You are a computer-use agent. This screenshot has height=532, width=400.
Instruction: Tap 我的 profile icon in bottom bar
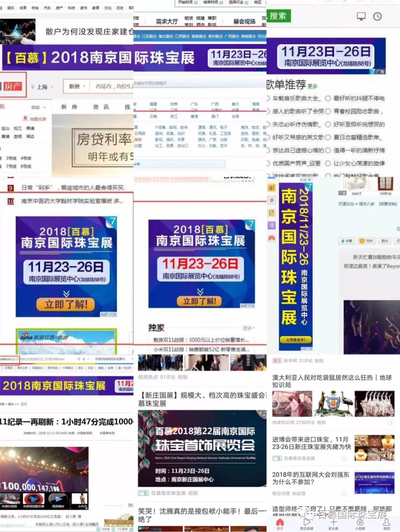tap(386, 524)
